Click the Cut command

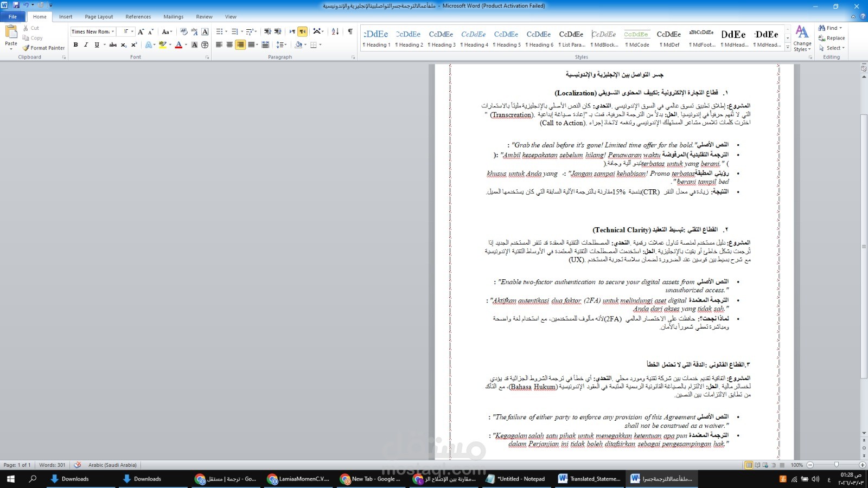(x=31, y=28)
